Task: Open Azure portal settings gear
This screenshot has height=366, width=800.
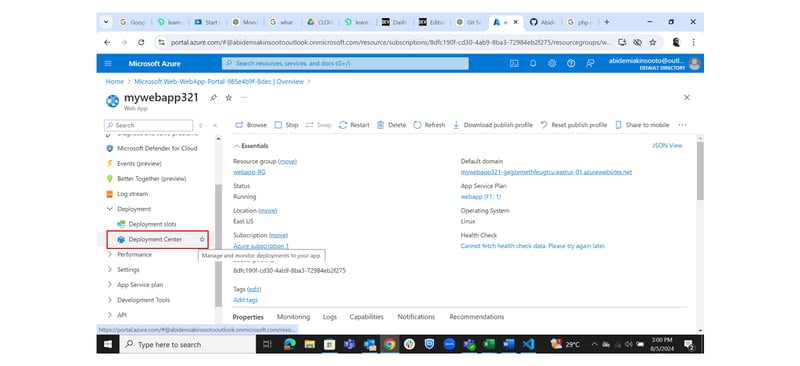Action: 552,63
